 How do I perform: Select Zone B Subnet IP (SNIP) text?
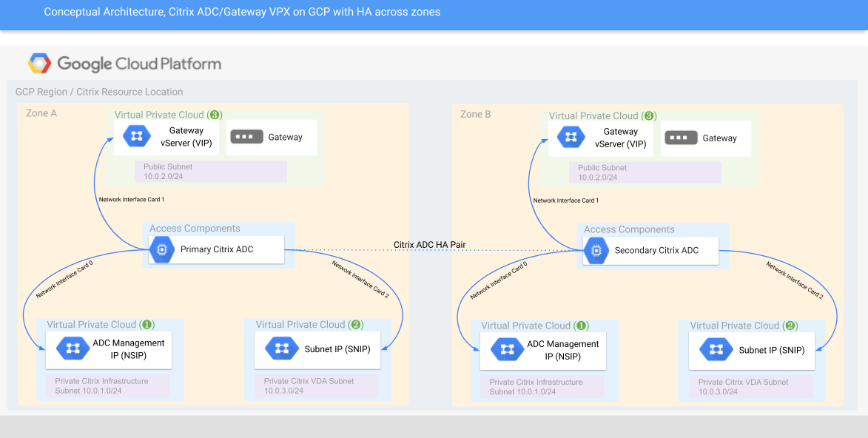[x=772, y=350]
